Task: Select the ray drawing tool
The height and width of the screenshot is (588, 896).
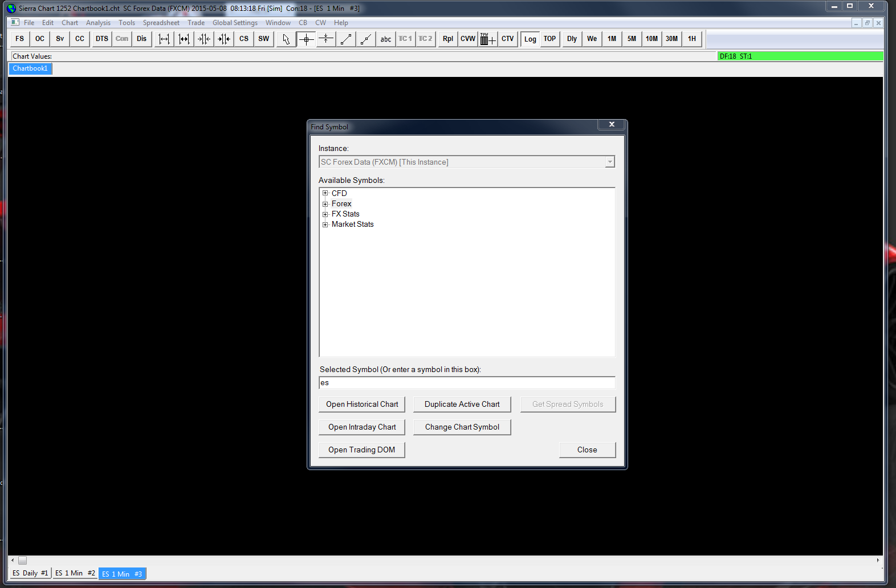Action: coord(366,39)
